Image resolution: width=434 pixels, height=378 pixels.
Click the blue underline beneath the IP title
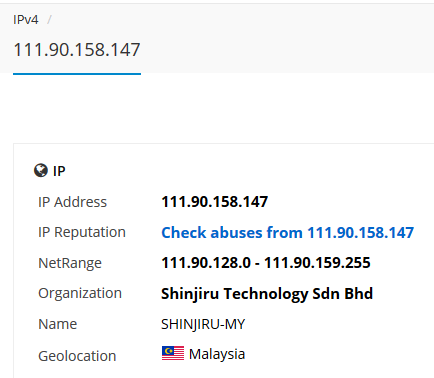click(x=77, y=74)
